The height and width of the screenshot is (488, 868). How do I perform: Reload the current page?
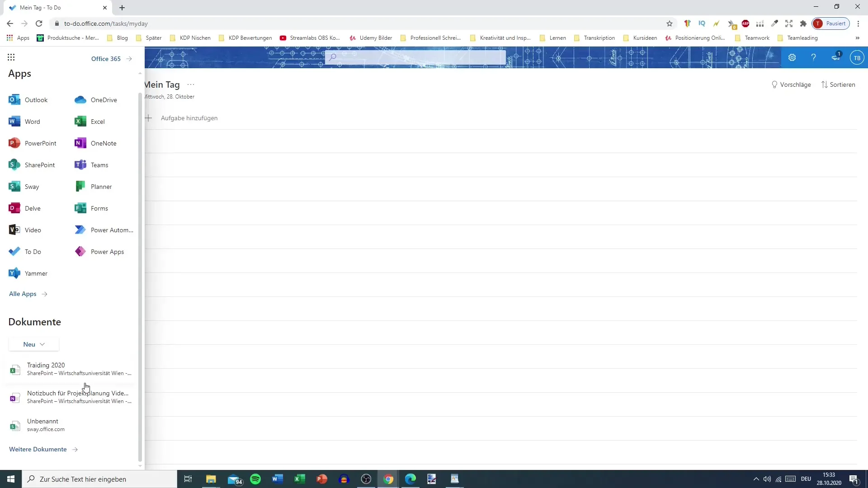tap(39, 23)
